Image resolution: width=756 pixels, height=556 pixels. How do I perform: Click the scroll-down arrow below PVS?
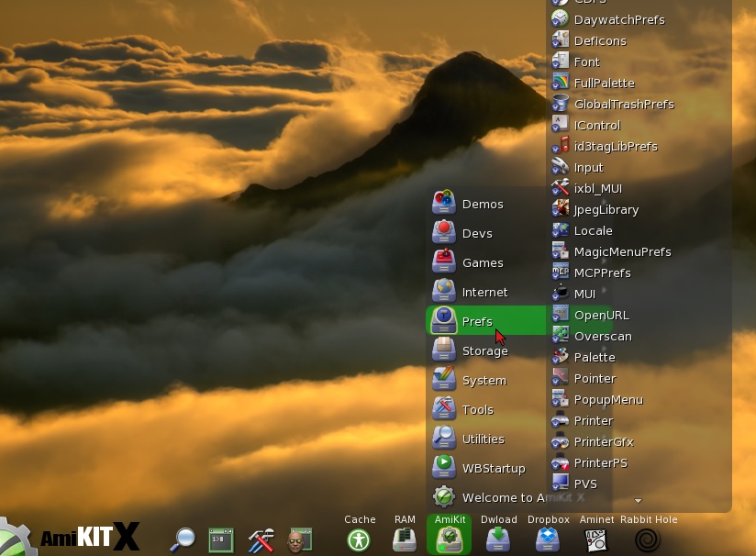click(x=639, y=501)
